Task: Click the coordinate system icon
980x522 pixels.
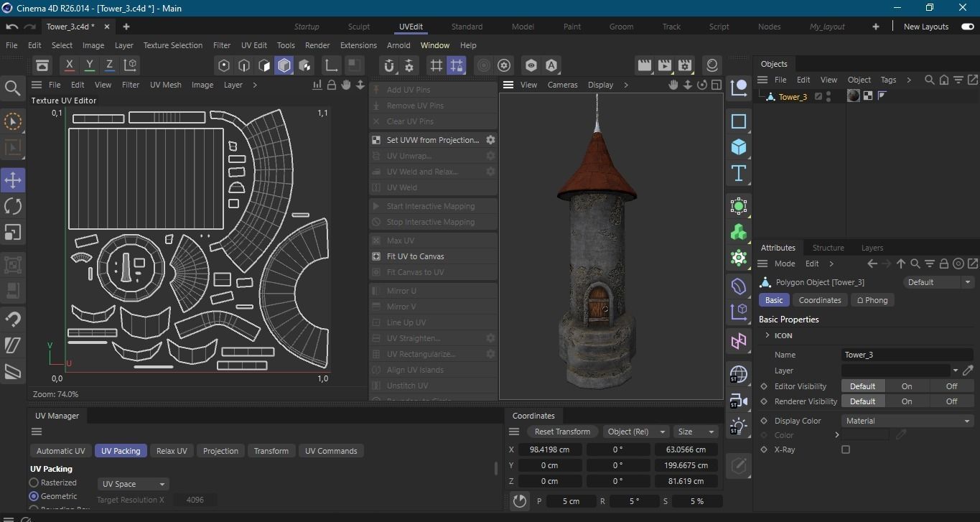Action: point(131,65)
